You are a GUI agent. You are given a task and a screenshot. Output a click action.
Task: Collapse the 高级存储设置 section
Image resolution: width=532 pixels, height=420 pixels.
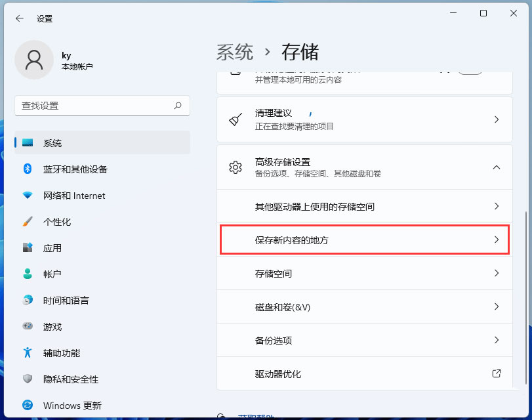497,167
